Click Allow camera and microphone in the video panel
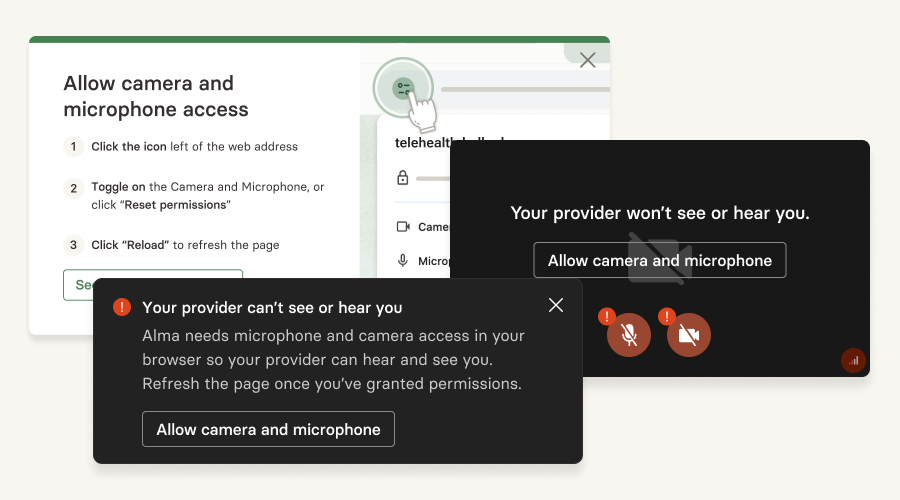900x500 pixels. [x=660, y=260]
